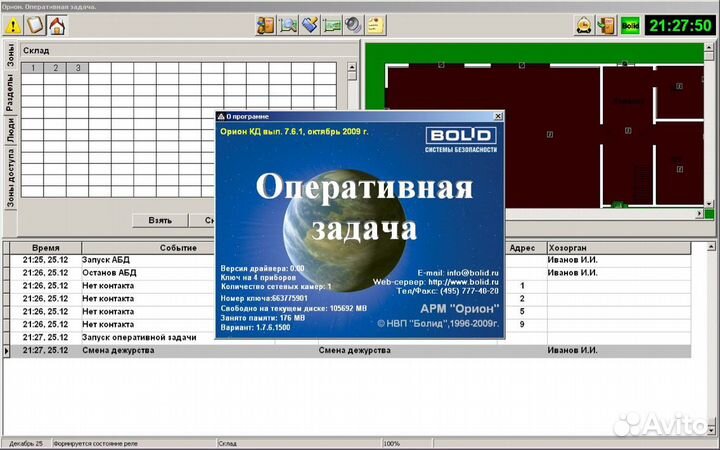Click the yellow warning triangle alarm icon

tap(13, 25)
